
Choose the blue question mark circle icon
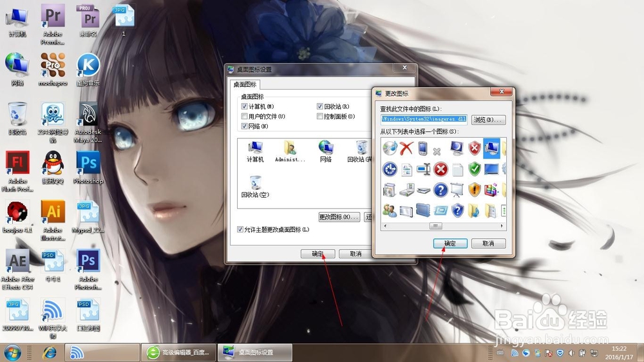(440, 190)
